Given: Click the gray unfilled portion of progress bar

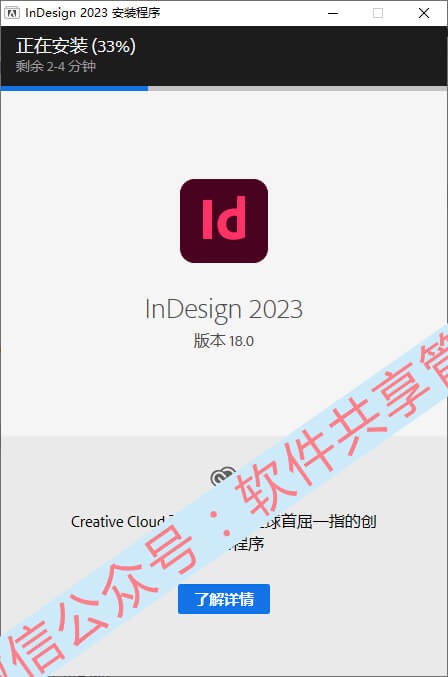Looking at the screenshot, I should tap(297, 89).
